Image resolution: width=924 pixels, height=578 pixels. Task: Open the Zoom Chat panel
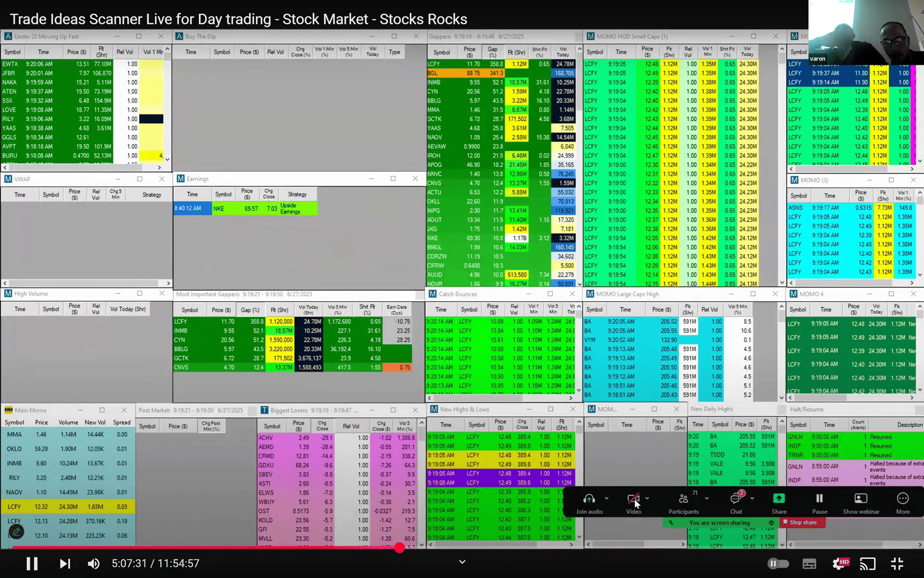(736, 499)
